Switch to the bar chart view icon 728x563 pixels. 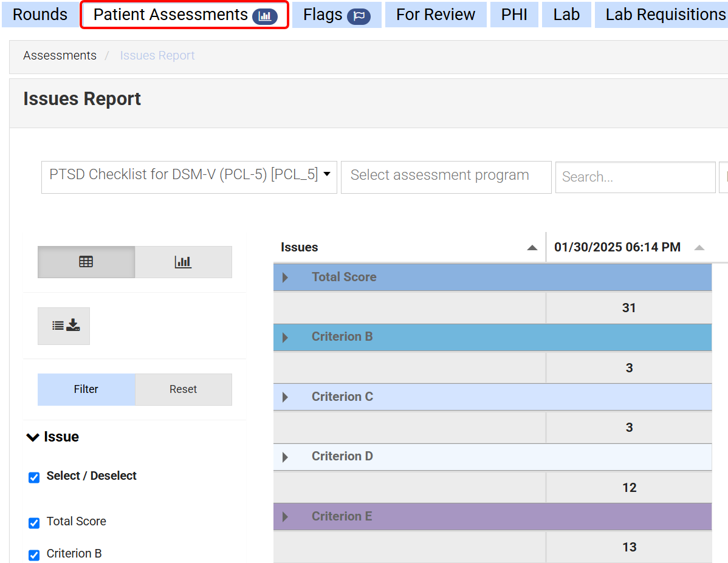pyautogui.click(x=183, y=262)
